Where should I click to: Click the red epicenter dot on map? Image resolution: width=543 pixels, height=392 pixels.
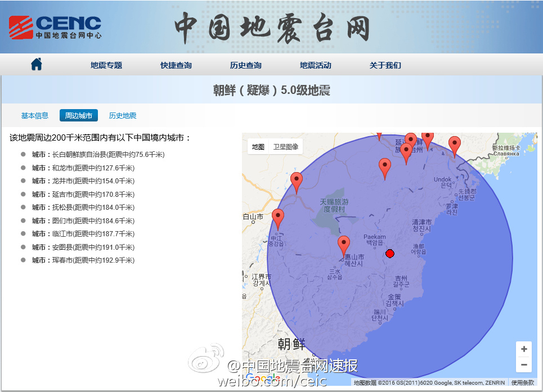click(390, 254)
